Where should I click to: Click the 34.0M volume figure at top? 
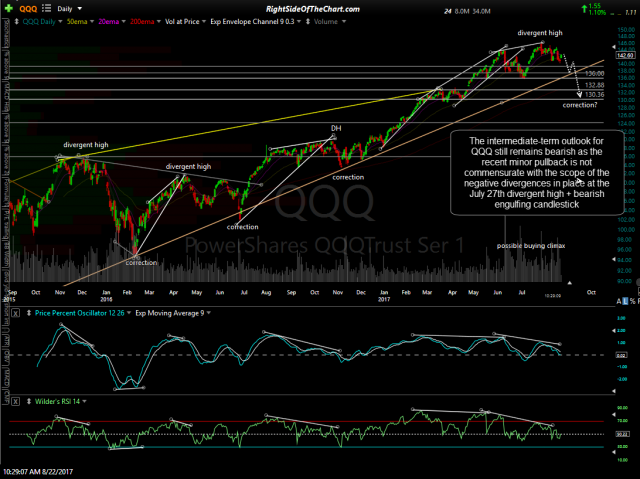click(482, 11)
